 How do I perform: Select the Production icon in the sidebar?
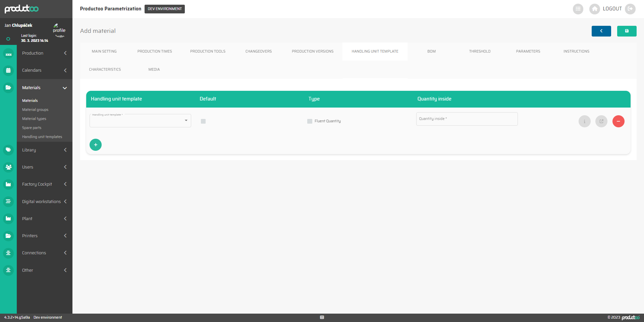pos(8,53)
